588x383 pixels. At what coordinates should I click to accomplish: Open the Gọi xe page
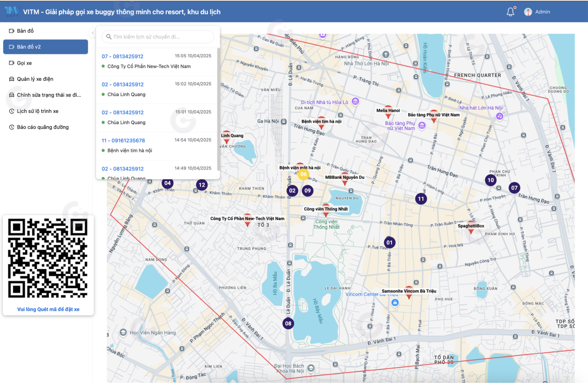46,63
